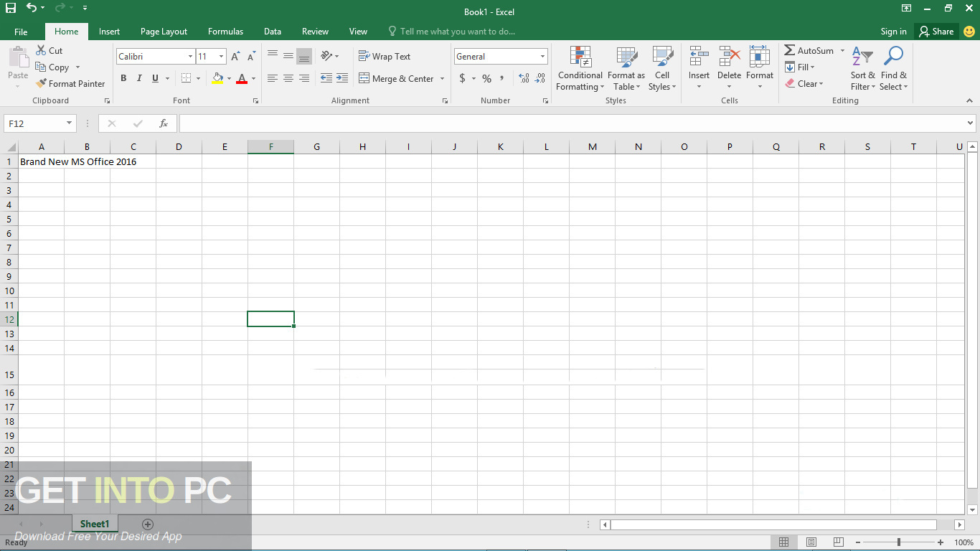Toggle Italic formatting
This screenshot has width=980, height=551.
coord(139,78)
